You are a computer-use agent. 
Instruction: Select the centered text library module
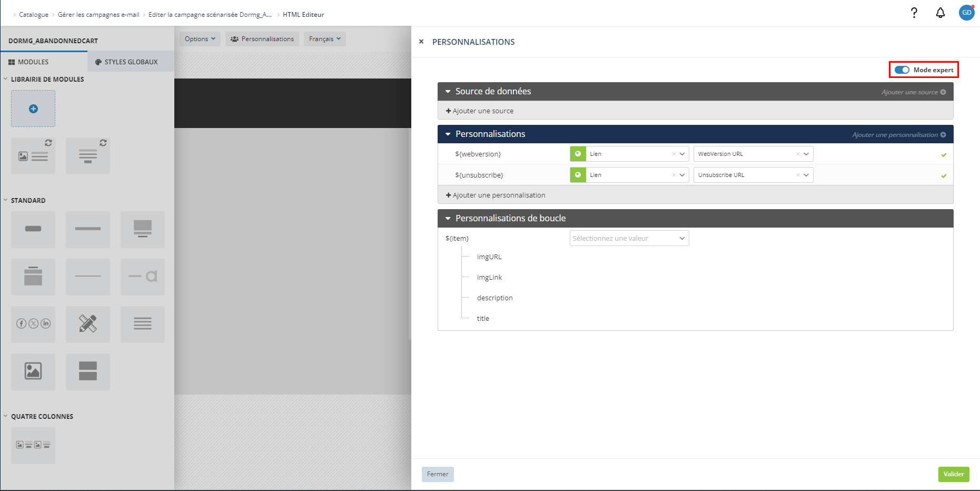click(88, 156)
